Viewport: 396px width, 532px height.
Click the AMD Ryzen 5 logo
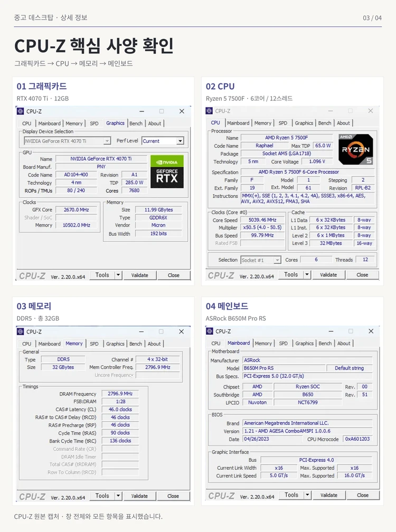pyautogui.click(x=356, y=149)
